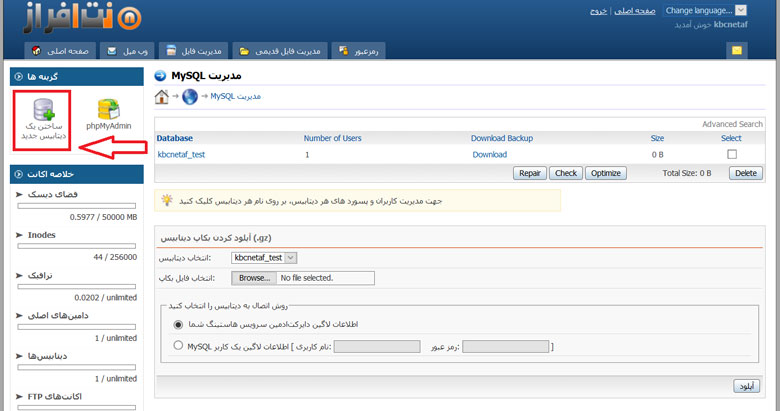The width and height of the screenshot is (780, 411).
Task: Click the 0.5977 / 50000 MB text
Action: click(x=103, y=217)
